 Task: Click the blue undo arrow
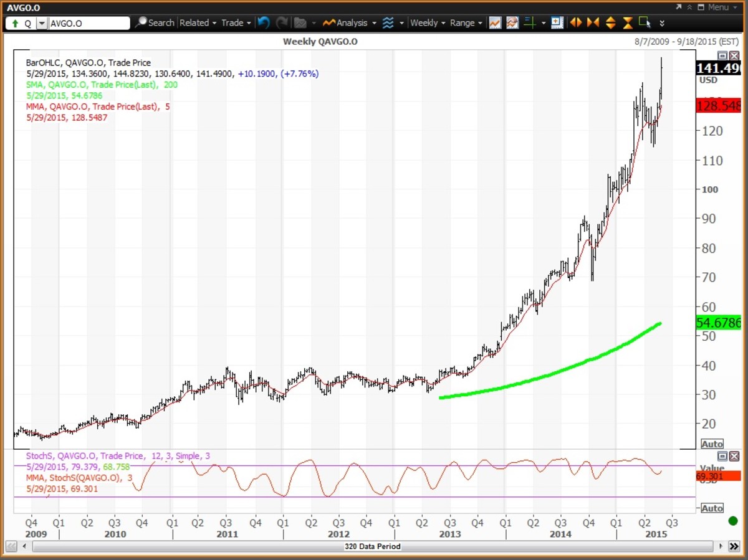263,23
